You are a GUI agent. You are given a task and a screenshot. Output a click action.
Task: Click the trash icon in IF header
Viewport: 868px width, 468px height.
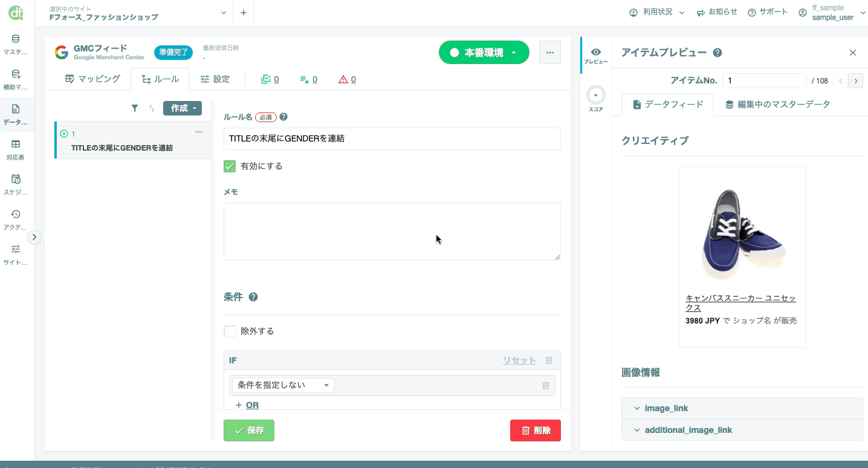click(549, 360)
